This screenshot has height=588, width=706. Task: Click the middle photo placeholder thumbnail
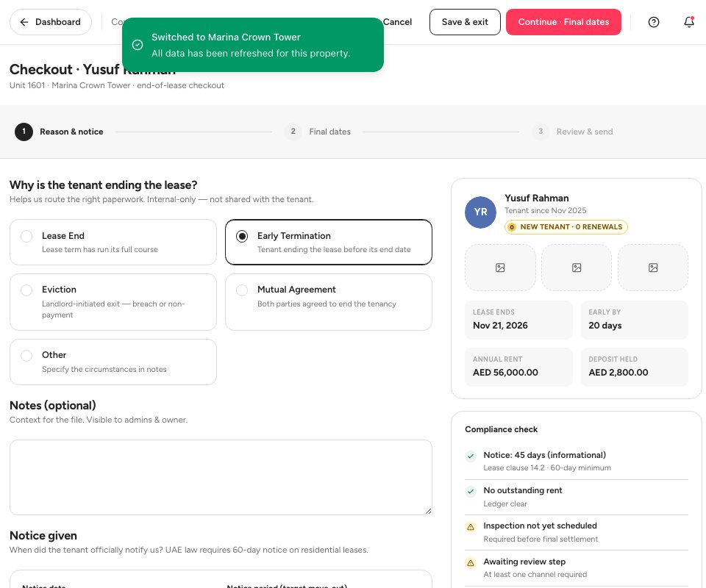tap(577, 268)
